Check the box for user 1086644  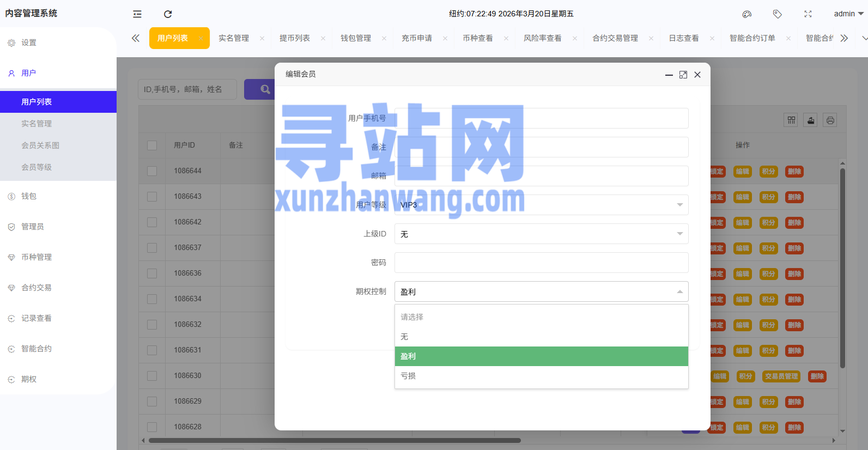[x=152, y=171]
